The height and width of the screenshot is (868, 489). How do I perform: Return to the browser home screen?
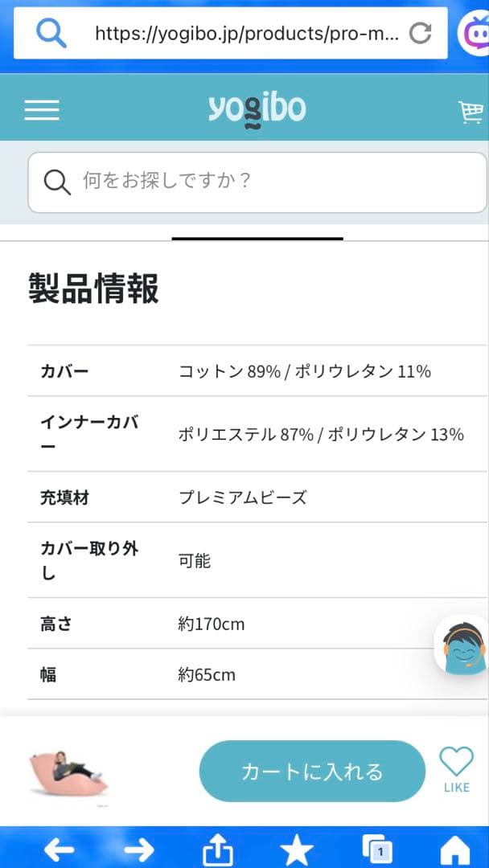(x=456, y=848)
